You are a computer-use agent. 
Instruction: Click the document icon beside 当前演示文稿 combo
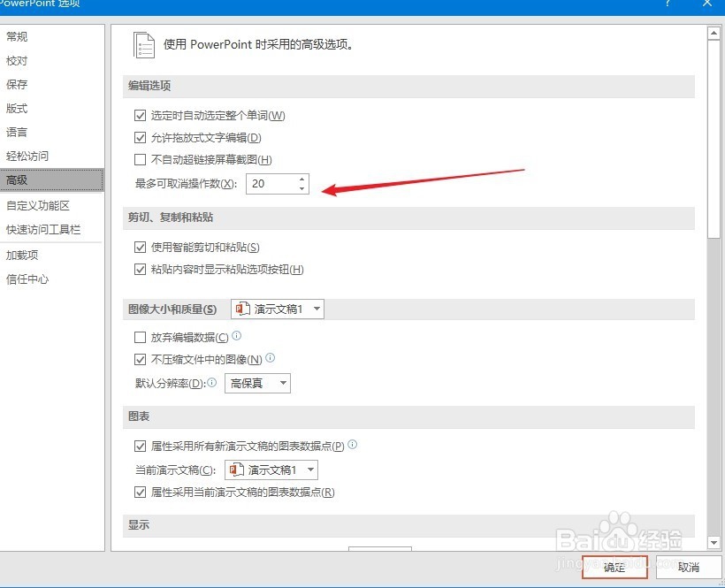236,470
